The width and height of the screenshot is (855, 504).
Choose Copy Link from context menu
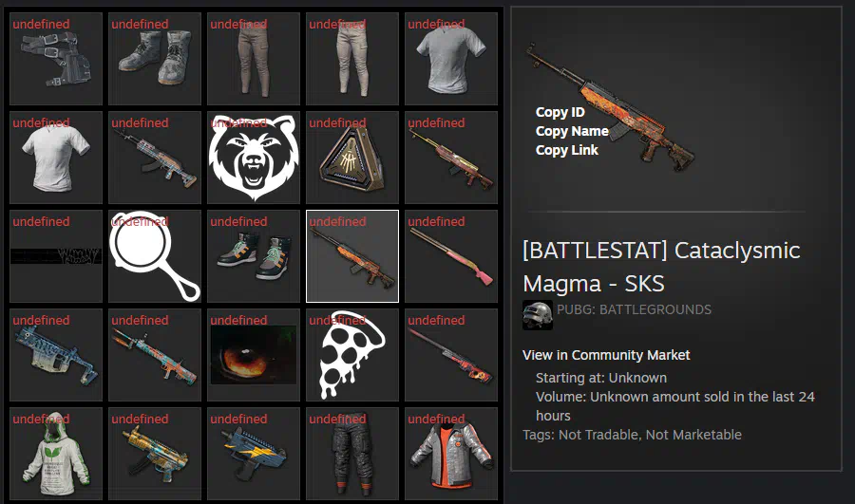[x=566, y=150]
